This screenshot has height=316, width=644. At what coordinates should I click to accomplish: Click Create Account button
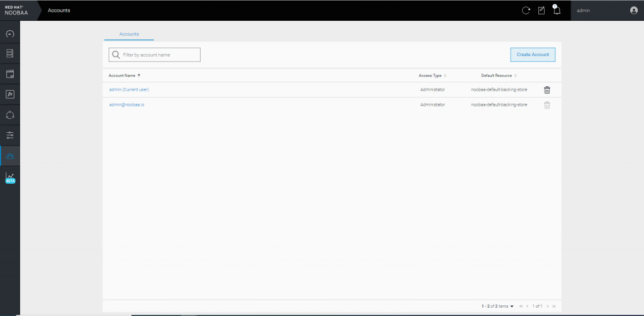533,55
